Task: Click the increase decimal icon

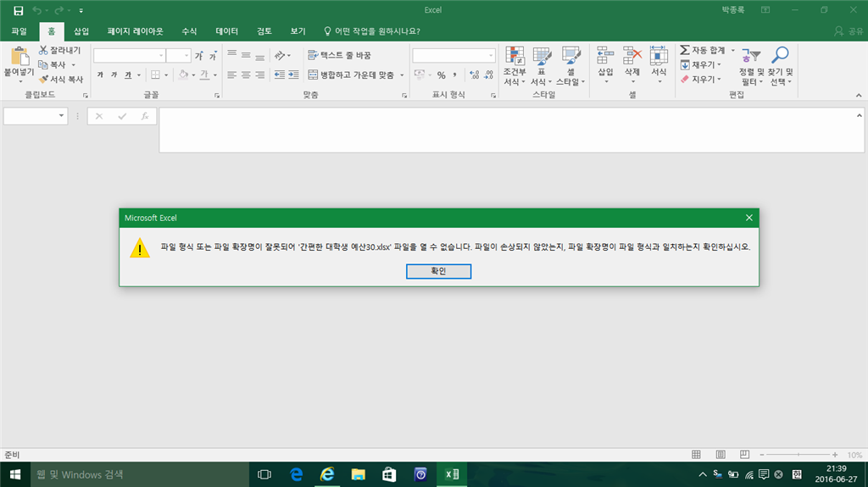Action: point(475,75)
